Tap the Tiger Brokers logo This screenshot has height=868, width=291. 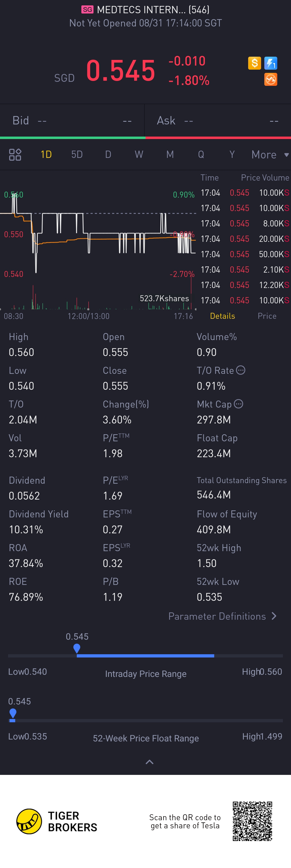(57, 822)
